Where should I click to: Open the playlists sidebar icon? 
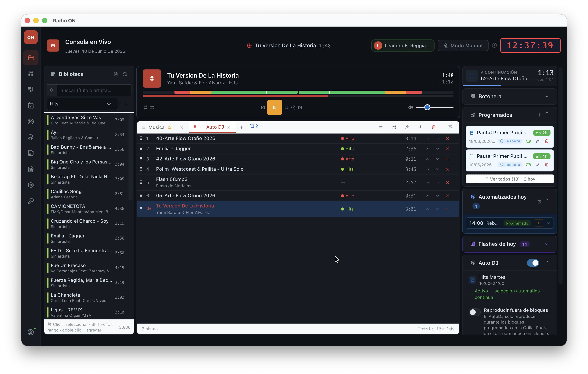pyautogui.click(x=31, y=90)
